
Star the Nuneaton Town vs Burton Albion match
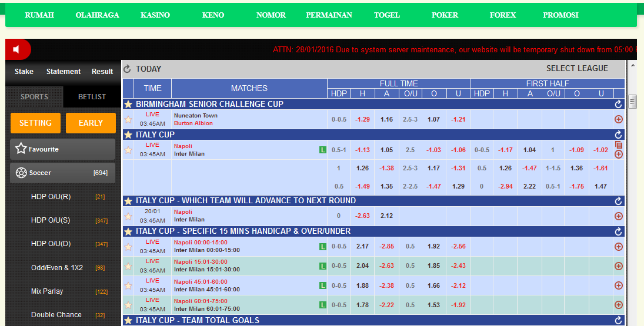(x=128, y=119)
